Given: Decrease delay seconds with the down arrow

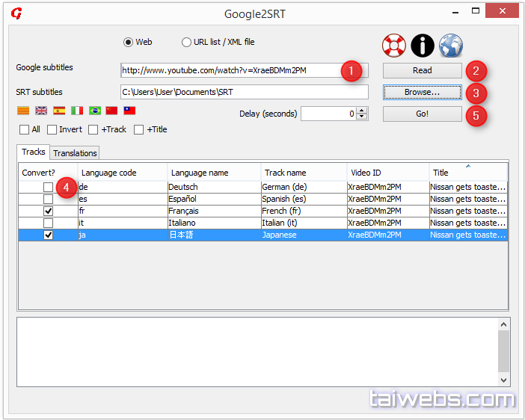Looking at the screenshot, I should pyautogui.click(x=363, y=117).
